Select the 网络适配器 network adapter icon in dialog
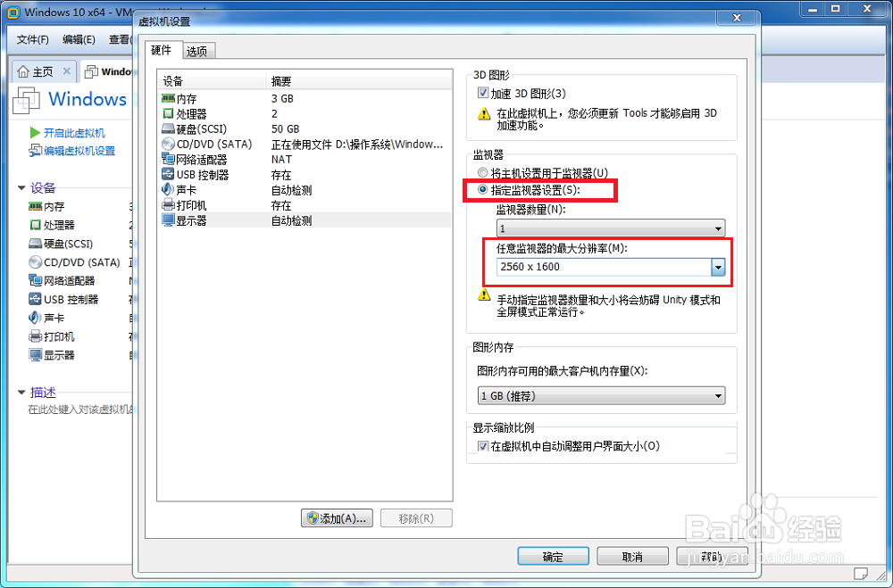 tap(168, 160)
